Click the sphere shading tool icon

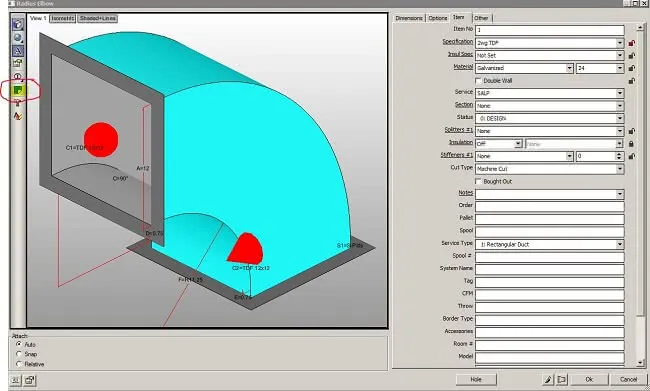coord(18,38)
